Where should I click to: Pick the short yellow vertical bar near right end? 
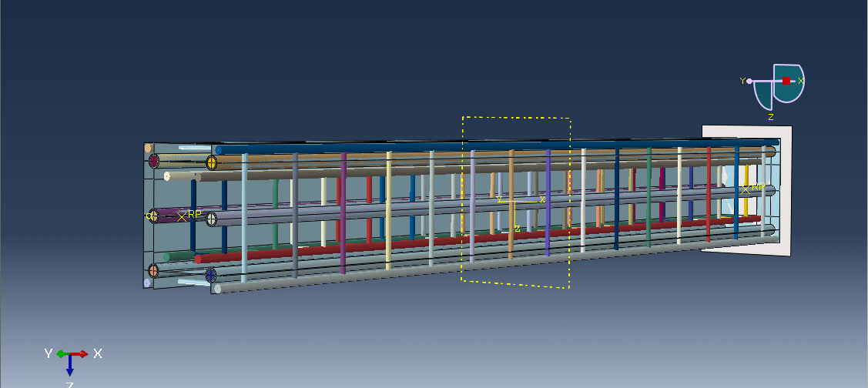746,190
